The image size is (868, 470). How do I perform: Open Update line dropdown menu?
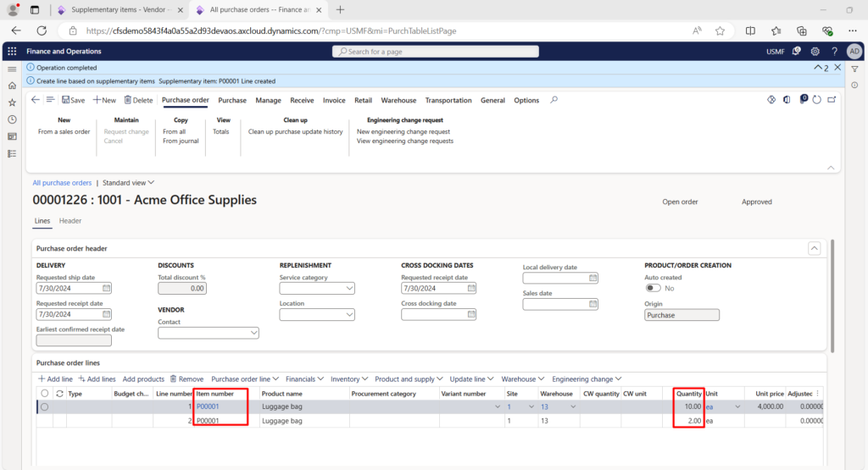click(471, 379)
